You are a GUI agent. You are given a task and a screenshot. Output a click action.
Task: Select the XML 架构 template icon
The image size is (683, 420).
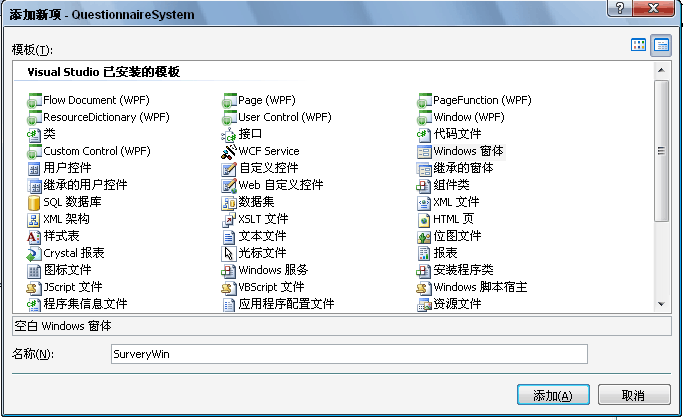pos(34,220)
